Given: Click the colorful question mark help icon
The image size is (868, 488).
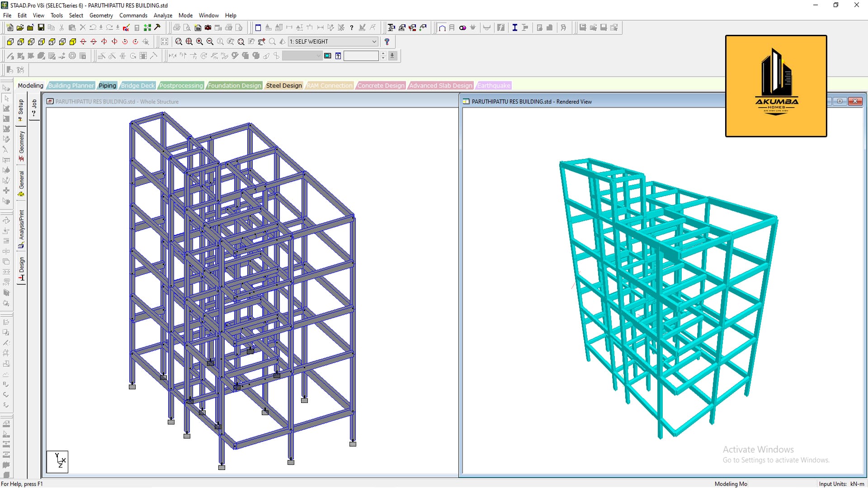Looking at the screenshot, I should (x=387, y=42).
